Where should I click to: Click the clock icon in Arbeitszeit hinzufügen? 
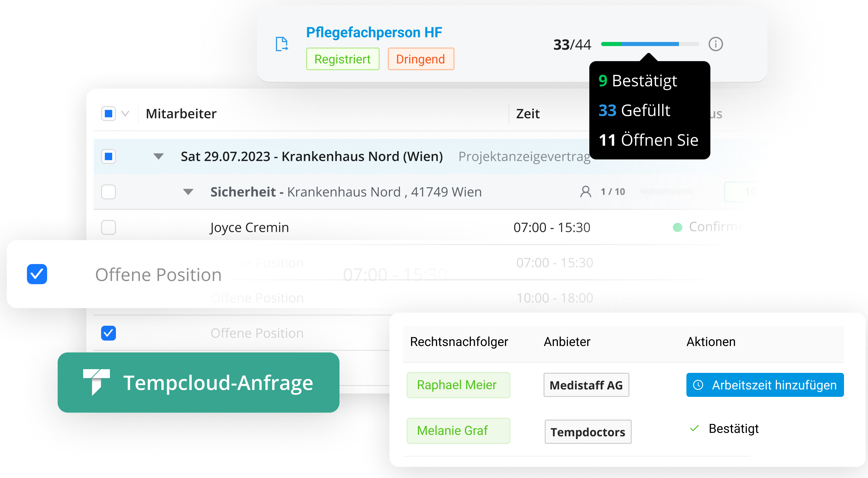tap(698, 385)
